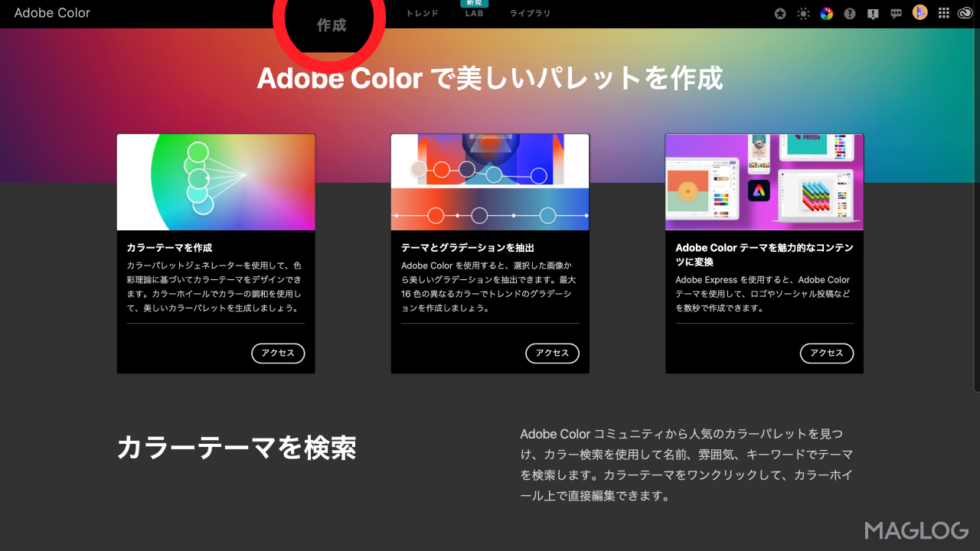The image size is (980, 551).
Task: Toggle the brightness/theme appearance icon
Action: 802,13
